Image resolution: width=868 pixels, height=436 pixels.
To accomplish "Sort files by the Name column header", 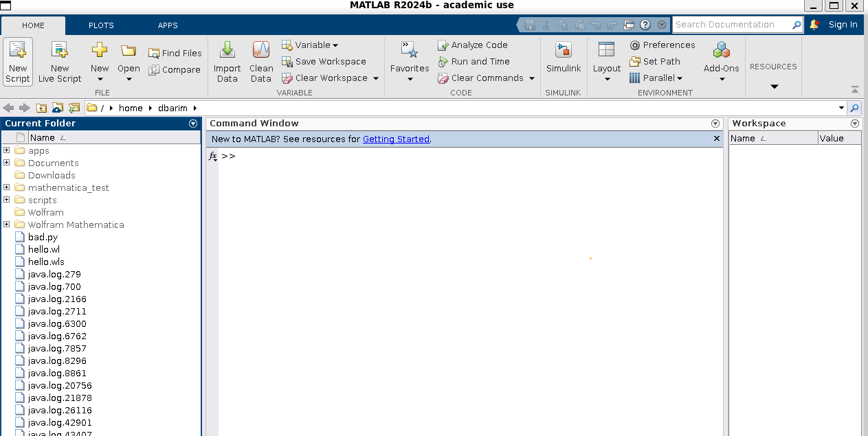I will click(x=113, y=138).
